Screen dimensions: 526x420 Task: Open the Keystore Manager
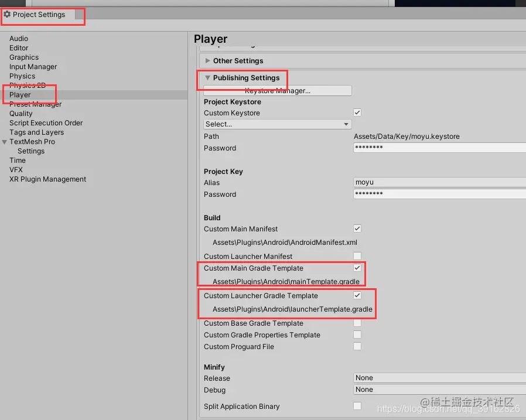[278, 91]
